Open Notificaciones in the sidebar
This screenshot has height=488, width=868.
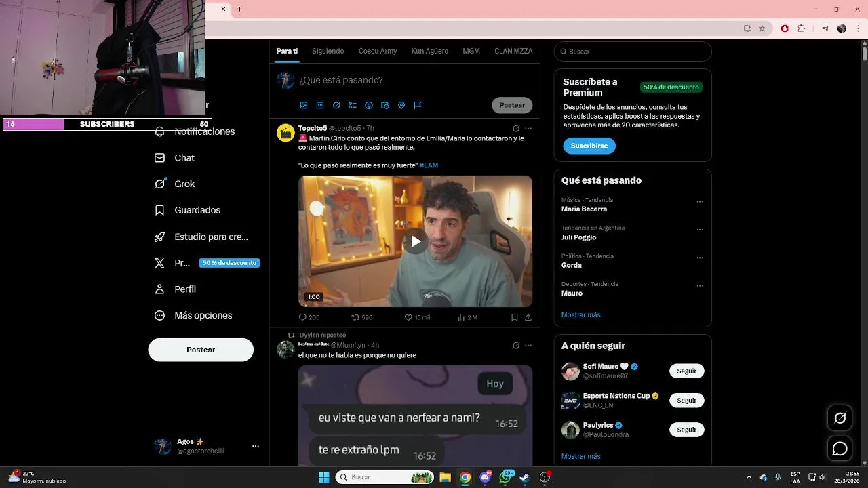click(x=194, y=131)
